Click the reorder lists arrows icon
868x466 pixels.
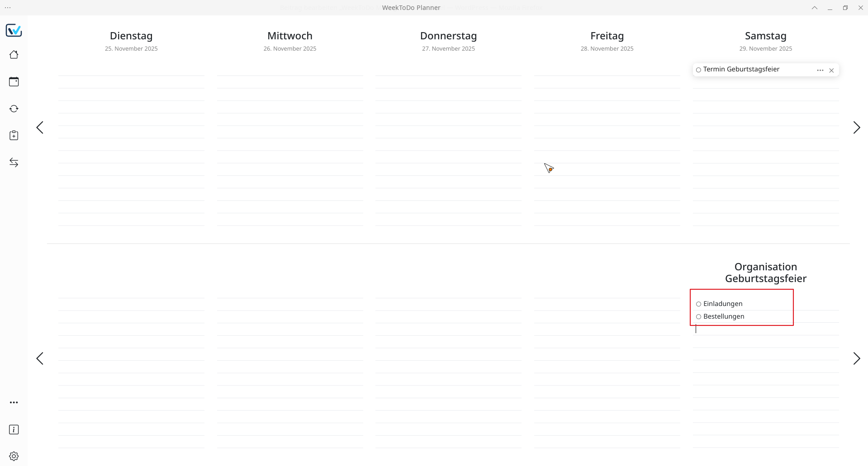14,163
